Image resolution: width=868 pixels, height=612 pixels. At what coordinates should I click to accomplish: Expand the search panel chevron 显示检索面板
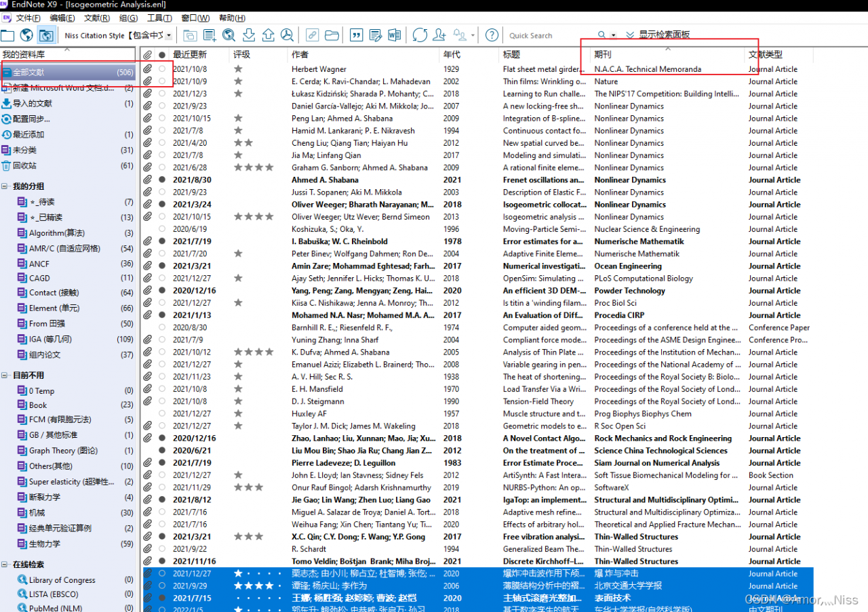(630, 35)
